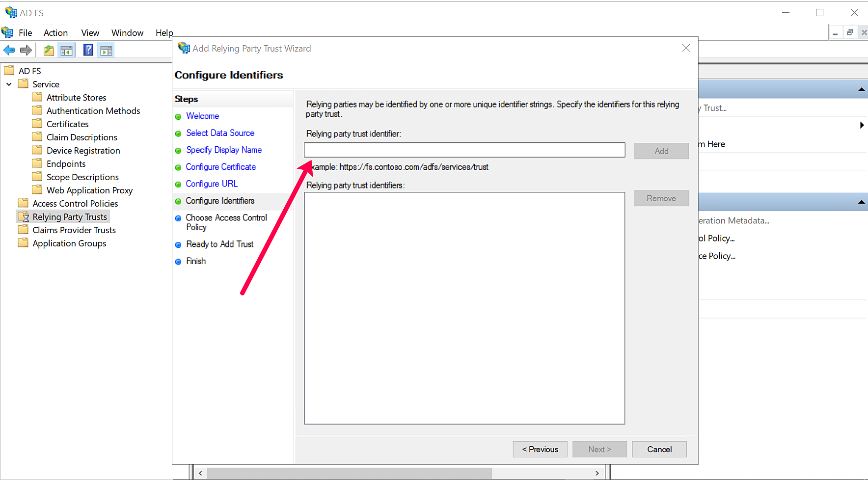This screenshot has width=868, height=480.
Task: Click the gray Forward arrow in toolbar
Action: (x=26, y=50)
